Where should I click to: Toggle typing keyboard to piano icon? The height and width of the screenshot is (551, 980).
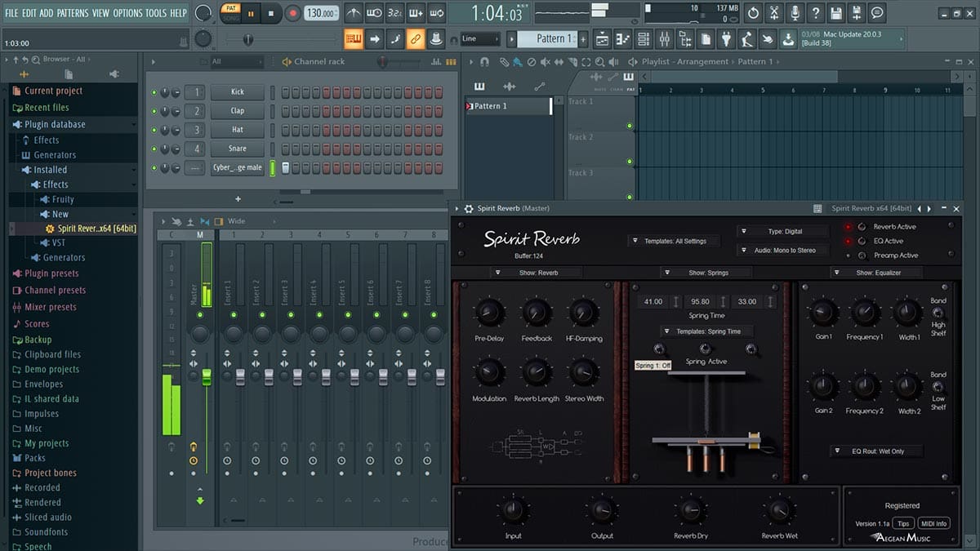tap(354, 39)
